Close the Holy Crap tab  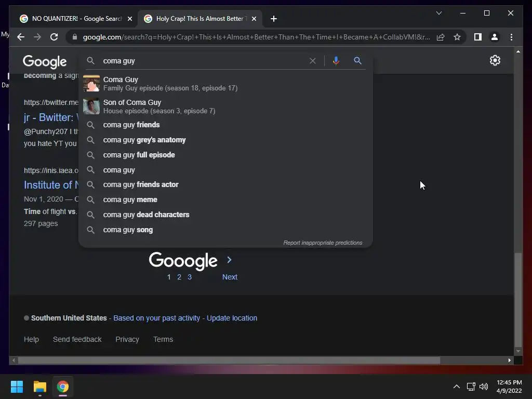(x=254, y=19)
